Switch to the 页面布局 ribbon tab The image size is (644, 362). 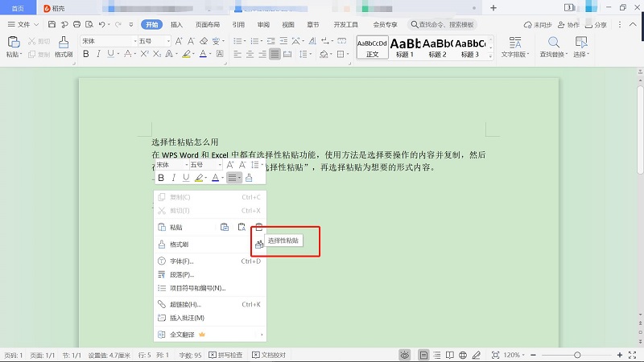click(208, 25)
